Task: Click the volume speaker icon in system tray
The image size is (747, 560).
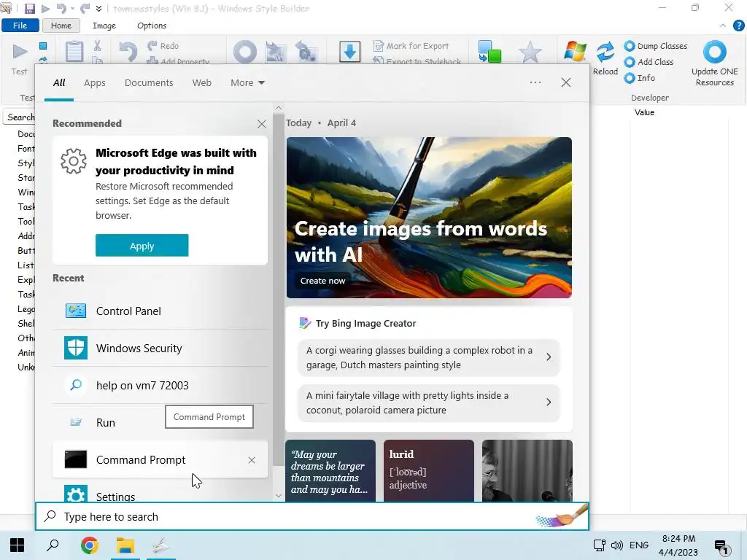Action: [x=616, y=545]
